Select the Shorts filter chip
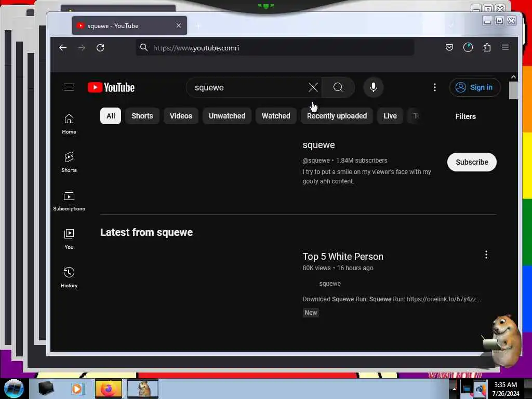The height and width of the screenshot is (399, 532). (x=142, y=116)
